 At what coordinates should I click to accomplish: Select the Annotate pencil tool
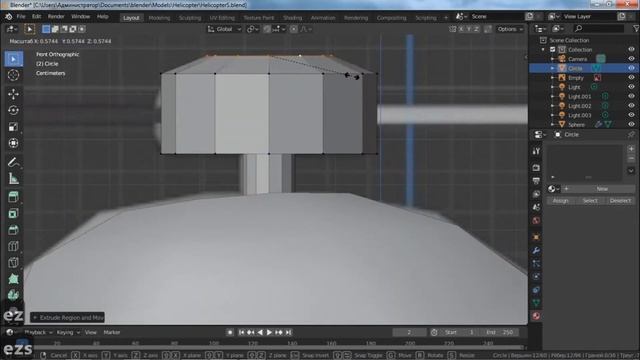[13, 162]
